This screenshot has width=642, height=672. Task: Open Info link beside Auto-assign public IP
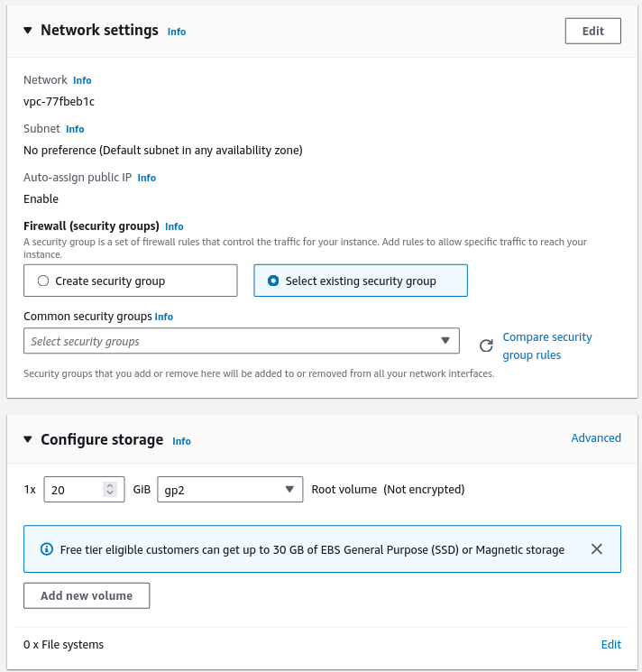point(146,178)
